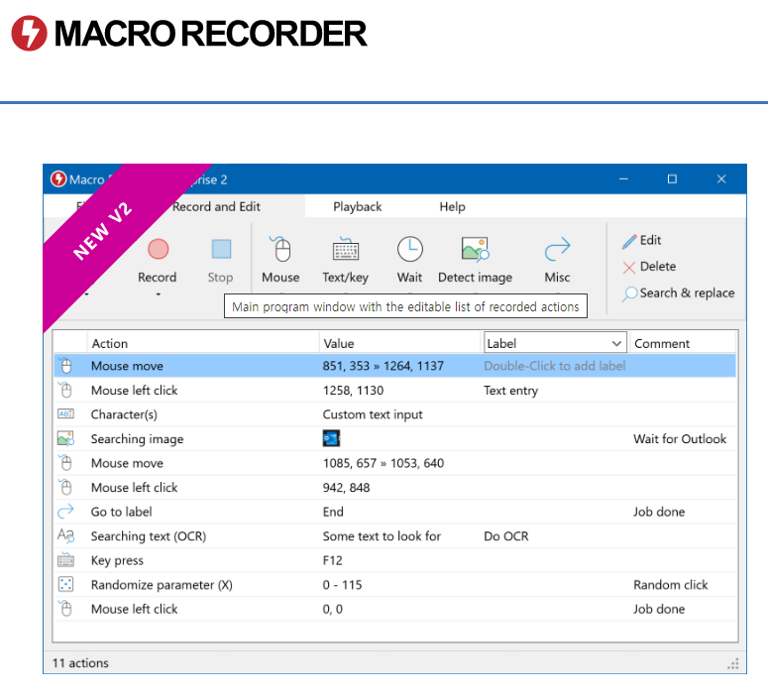The height and width of the screenshot is (700, 768).
Task: Click the ABI icon in Character(s) row
Action: coord(65,413)
